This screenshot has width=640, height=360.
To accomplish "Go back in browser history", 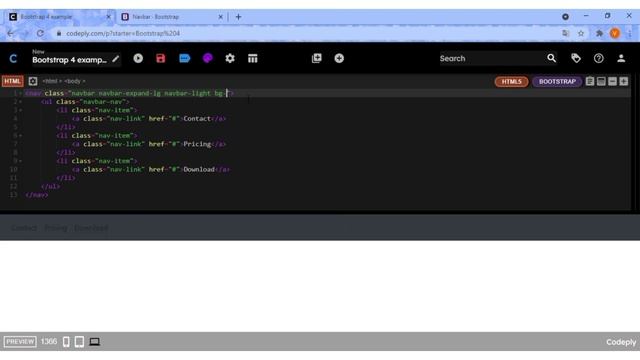I will point(11,33).
